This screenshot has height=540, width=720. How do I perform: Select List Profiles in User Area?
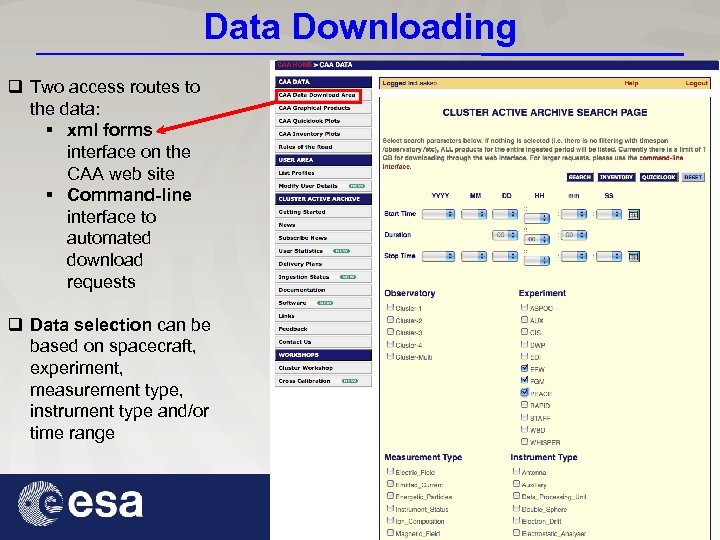tap(323, 173)
